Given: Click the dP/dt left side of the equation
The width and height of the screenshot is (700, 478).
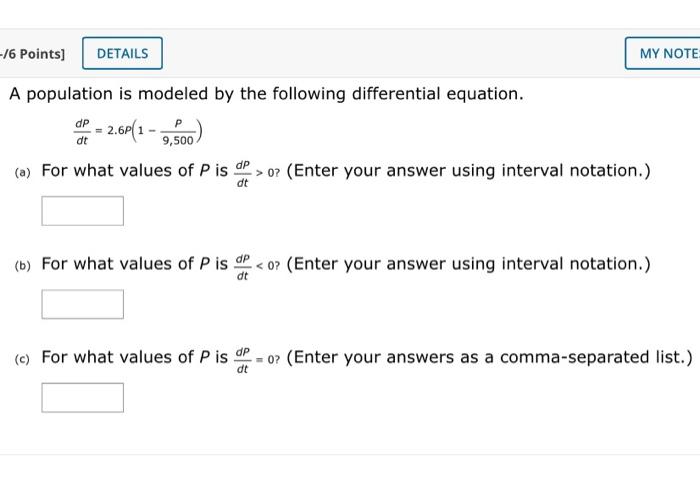Looking at the screenshot, I should tap(82, 133).
